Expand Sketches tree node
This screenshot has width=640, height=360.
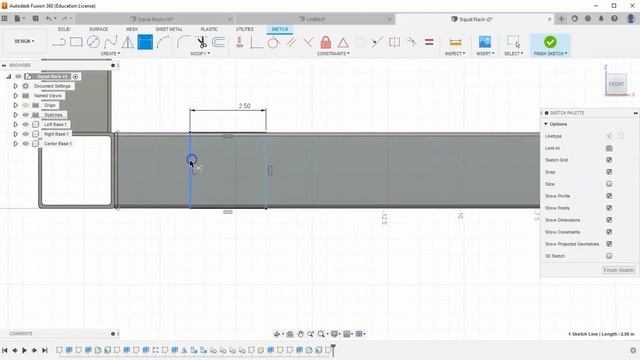point(16,115)
